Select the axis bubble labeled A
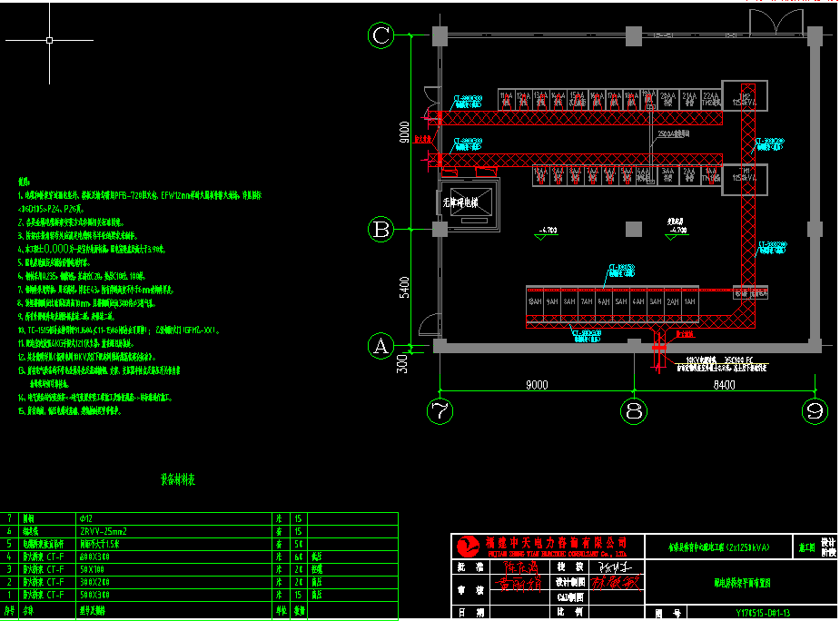 click(x=380, y=346)
